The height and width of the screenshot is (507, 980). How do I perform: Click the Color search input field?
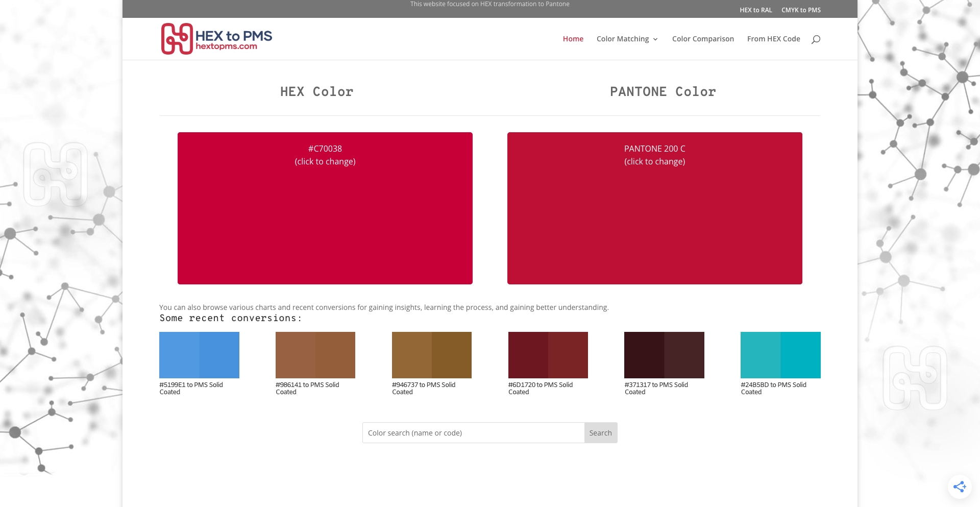click(473, 433)
